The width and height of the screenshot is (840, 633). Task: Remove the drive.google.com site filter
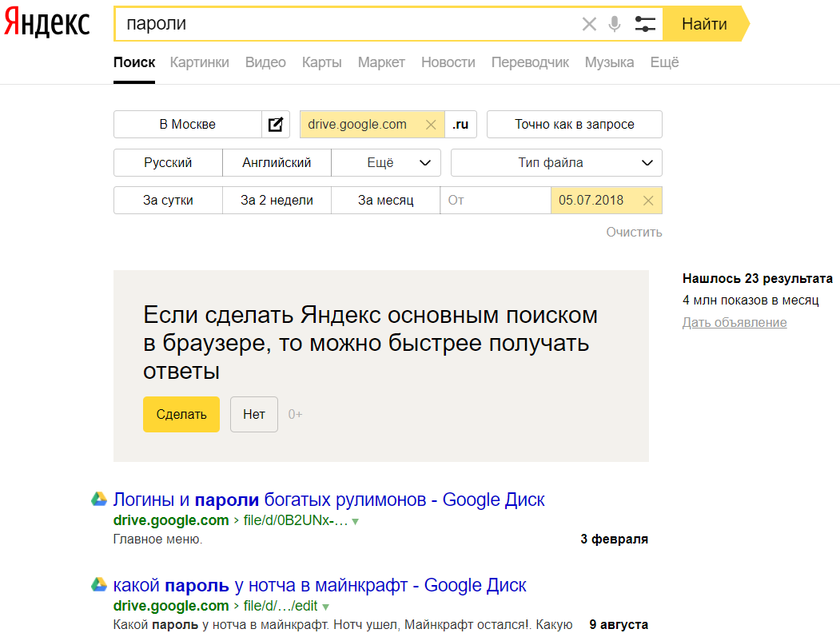431,125
